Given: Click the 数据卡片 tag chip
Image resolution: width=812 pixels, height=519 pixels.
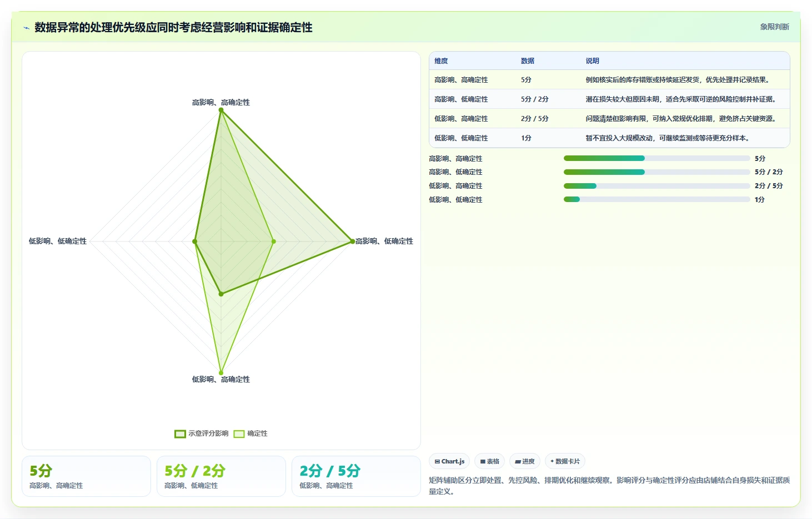Looking at the screenshot, I should [x=565, y=461].
